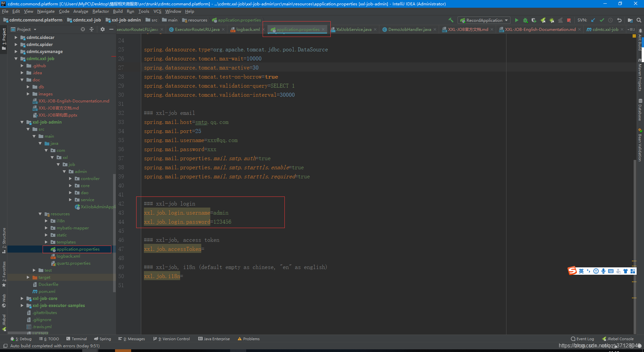This screenshot has width=644, height=352.
Task: Hide the Project tool window
Action: click(x=111, y=29)
